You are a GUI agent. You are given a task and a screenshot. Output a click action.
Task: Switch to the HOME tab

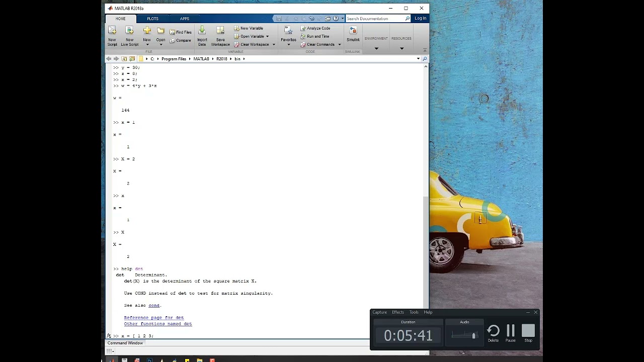[x=120, y=19]
